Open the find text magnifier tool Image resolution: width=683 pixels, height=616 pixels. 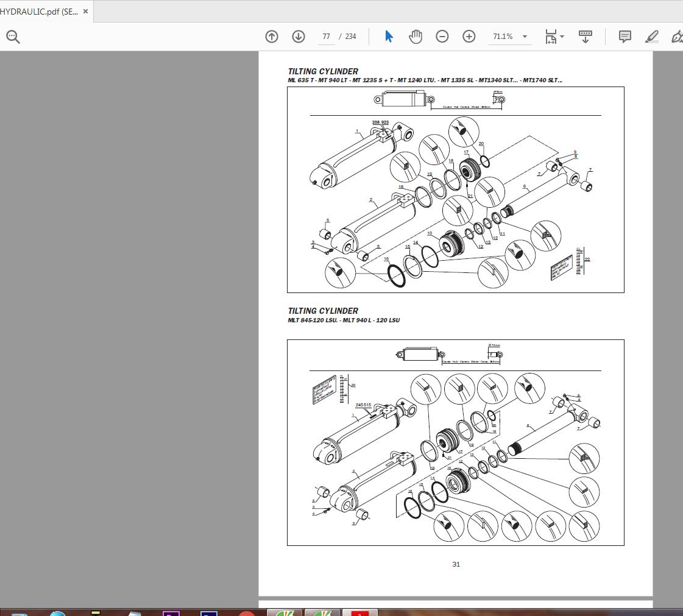pos(13,37)
